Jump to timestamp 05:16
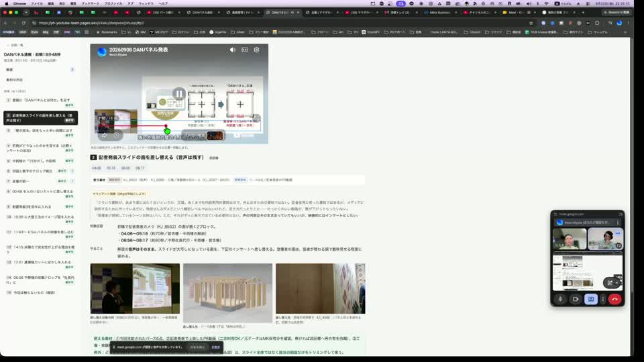Viewport: 644px width, 362px height. tap(111, 168)
